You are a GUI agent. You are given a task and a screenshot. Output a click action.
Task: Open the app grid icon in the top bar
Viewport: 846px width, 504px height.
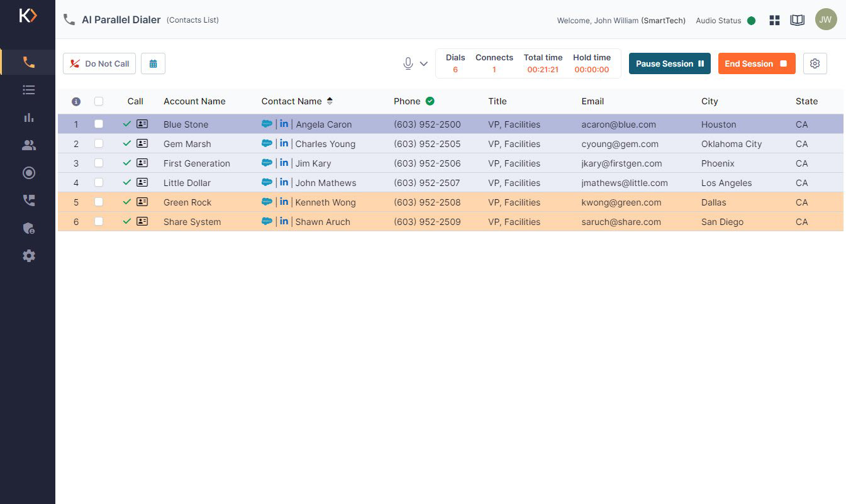coord(774,19)
